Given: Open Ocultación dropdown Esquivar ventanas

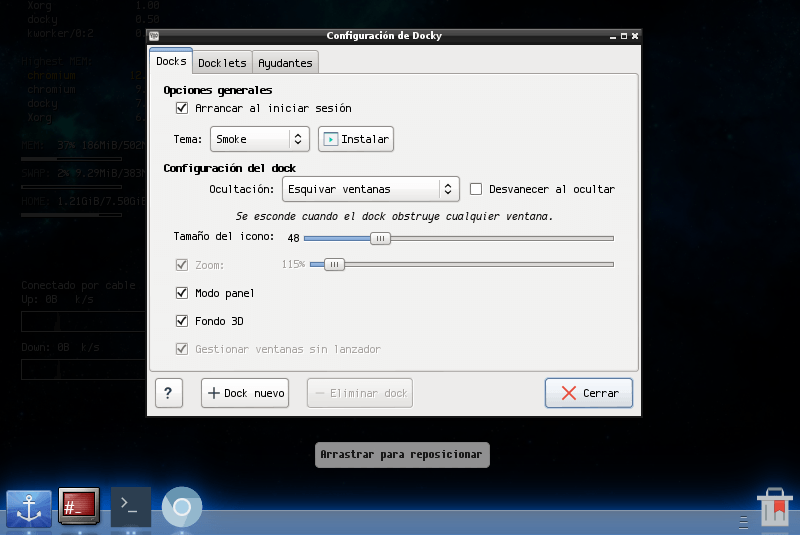Looking at the screenshot, I should click(370, 189).
